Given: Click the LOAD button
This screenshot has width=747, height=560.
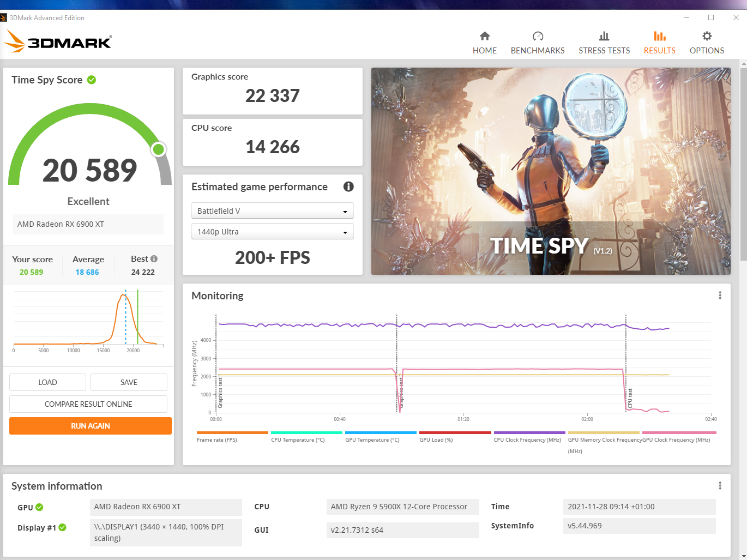Looking at the screenshot, I should pyautogui.click(x=47, y=382).
